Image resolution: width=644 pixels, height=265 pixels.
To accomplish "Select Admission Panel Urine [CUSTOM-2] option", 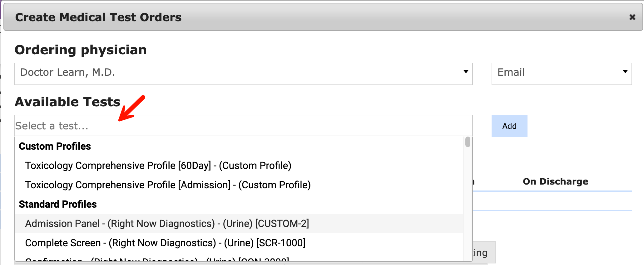I will click(x=167, y=224).
